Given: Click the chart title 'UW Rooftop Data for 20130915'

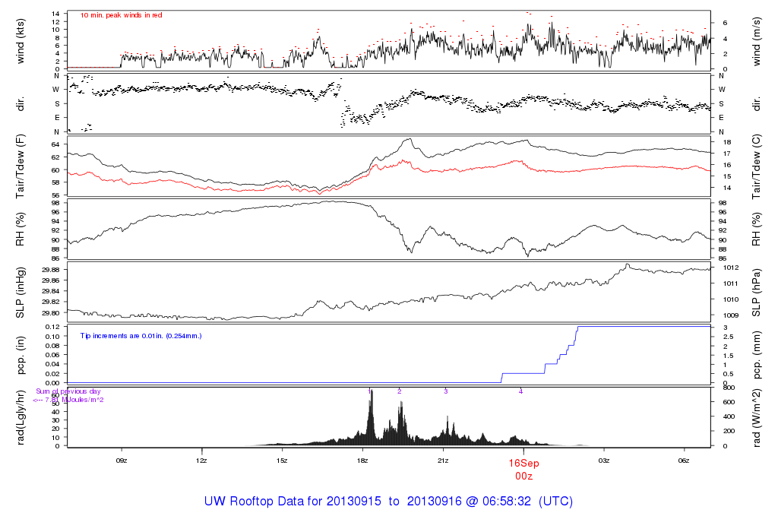Looking at the screenshot, I should tap(293, 502).
